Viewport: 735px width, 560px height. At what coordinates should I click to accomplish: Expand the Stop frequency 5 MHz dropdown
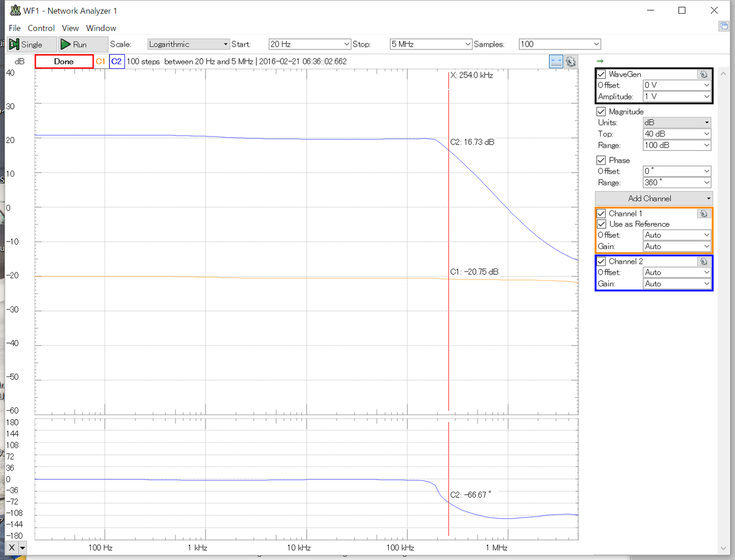point(431,44)
